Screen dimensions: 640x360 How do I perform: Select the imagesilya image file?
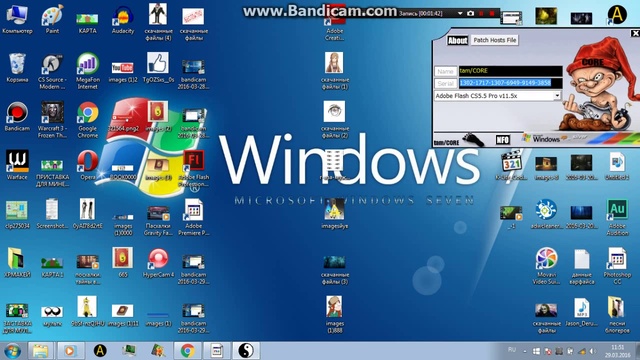334,214
